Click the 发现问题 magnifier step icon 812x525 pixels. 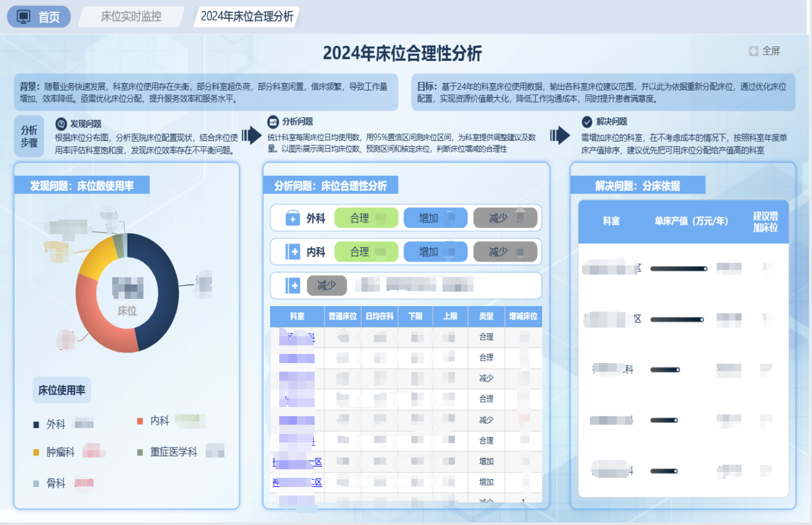coord(61,123)
